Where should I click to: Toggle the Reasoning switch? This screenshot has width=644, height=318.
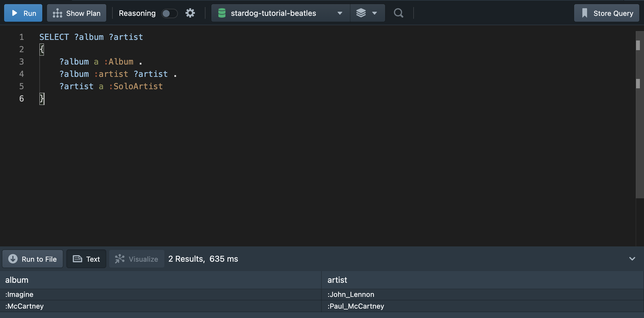point(169,13)
